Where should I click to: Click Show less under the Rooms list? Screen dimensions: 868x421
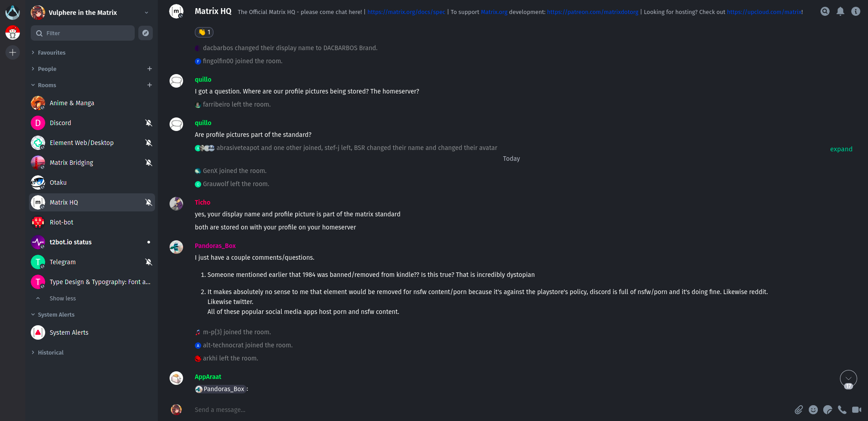(x=62, y=299)
